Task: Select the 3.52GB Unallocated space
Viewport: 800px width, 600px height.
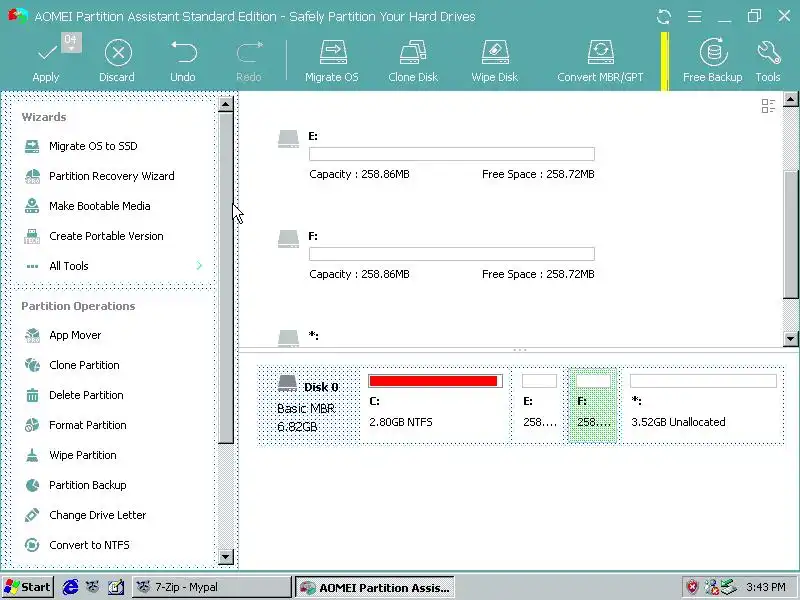Action: [x=703, y=405]
